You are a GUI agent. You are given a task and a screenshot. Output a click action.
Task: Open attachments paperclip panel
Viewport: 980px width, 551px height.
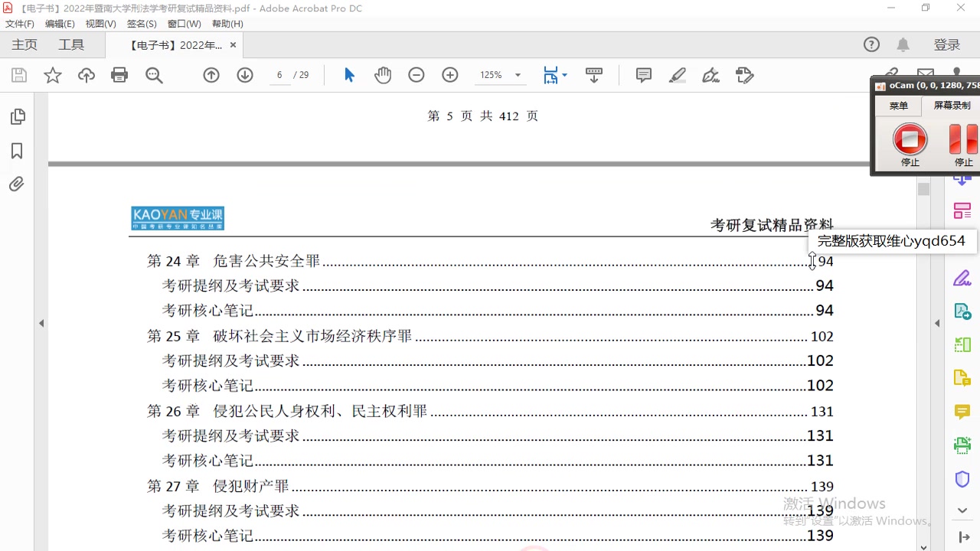(x=17, y=184)
